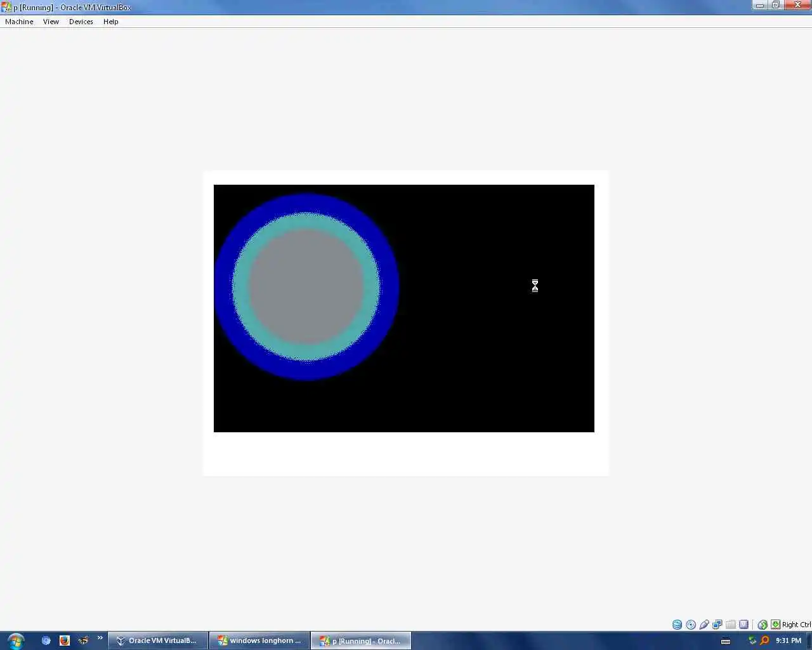Screen dimensions: 812x650
Task: Minimize the VirtualBox VM window
Action: pyautogui.click(x=759, y=5)
